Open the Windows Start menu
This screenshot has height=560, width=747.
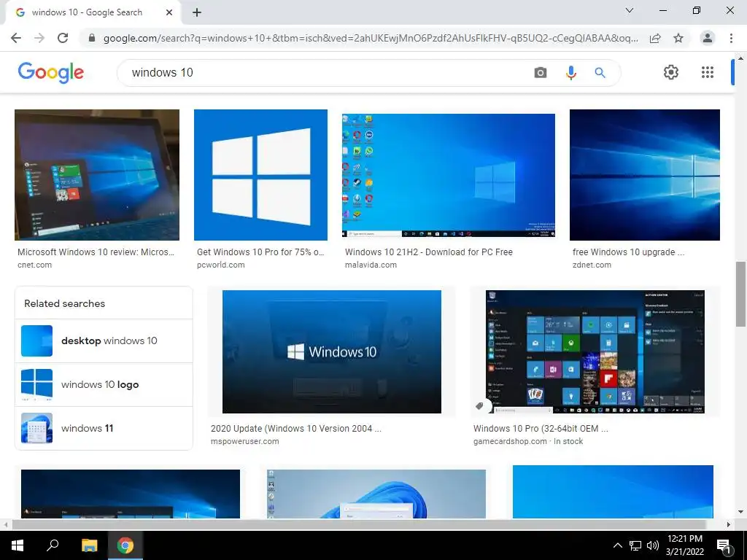coord(18,545)
